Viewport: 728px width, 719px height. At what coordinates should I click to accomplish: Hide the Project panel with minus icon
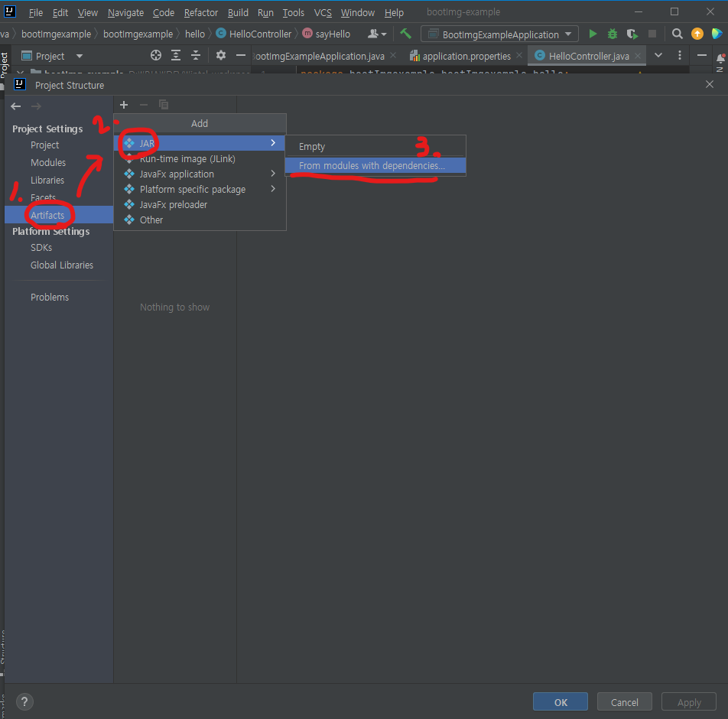[240, 56]
